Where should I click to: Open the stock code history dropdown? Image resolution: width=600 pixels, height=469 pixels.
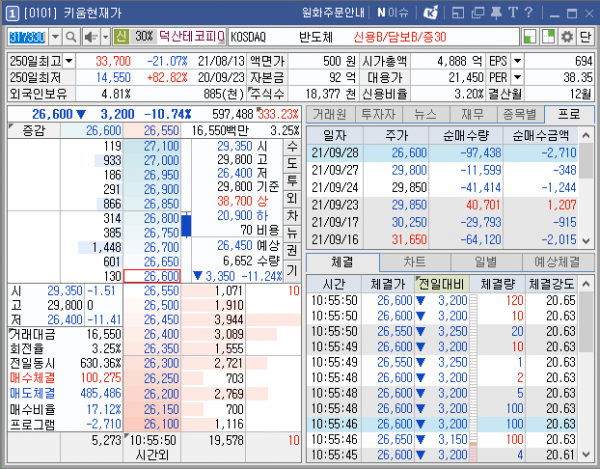coord(55,37)
